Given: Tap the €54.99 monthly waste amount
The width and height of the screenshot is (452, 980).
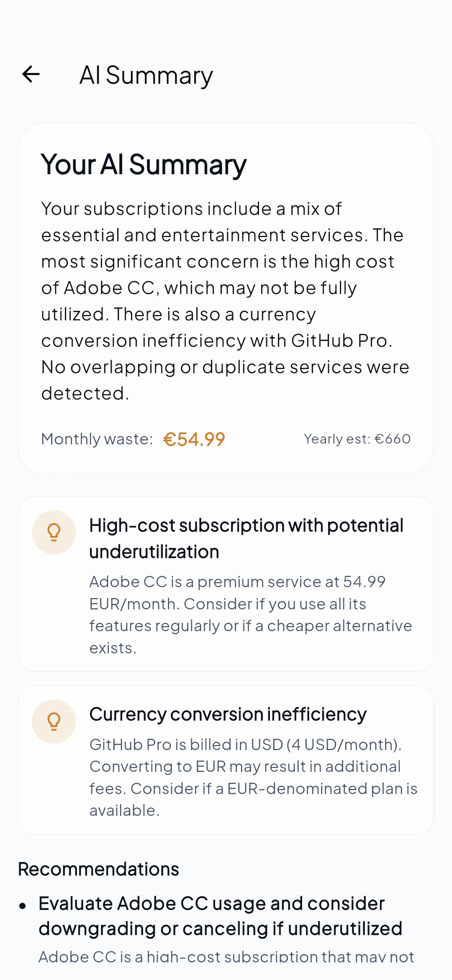Looking at the screenshot, I should pos(194,439).
